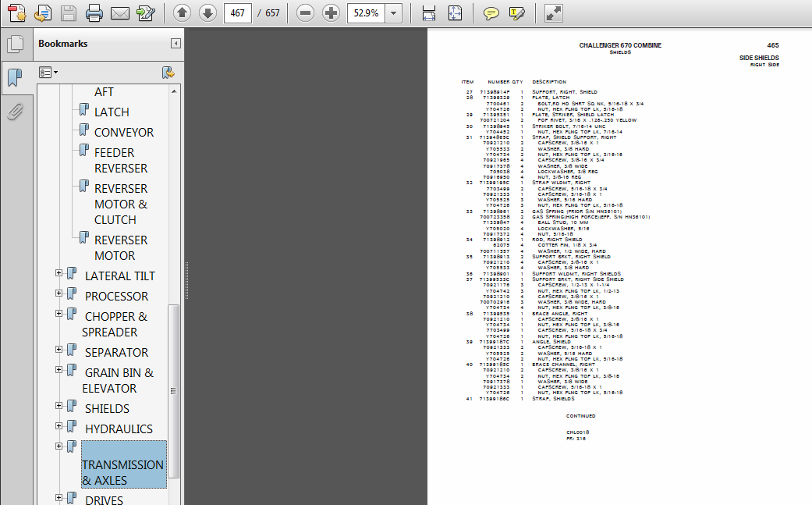Viewport: 812px width, 505px height.
Task: Select the CHOPPER & SPREADER bookmark
Action: (115, 324)
